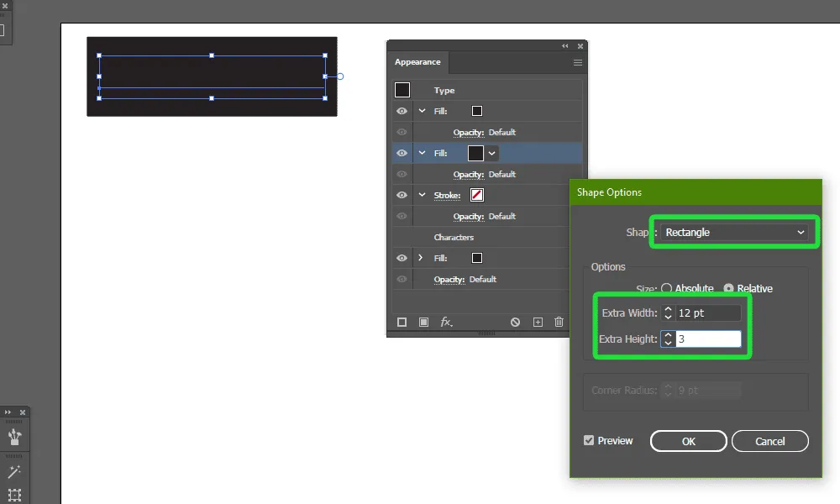Decrease Extra Height with the down arrow

[668, 343]
